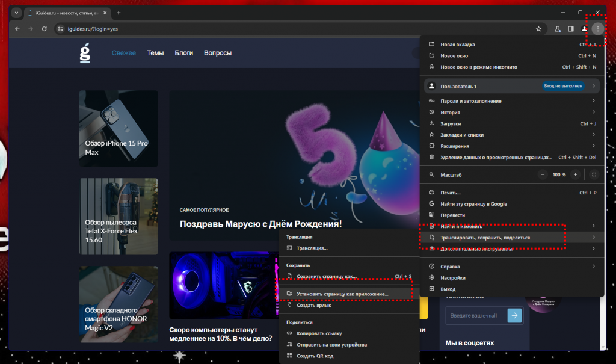Viewport: 616px width, 364px height.
Task: Toggle the side panel icon in toolbar
Action: [571, 29]
